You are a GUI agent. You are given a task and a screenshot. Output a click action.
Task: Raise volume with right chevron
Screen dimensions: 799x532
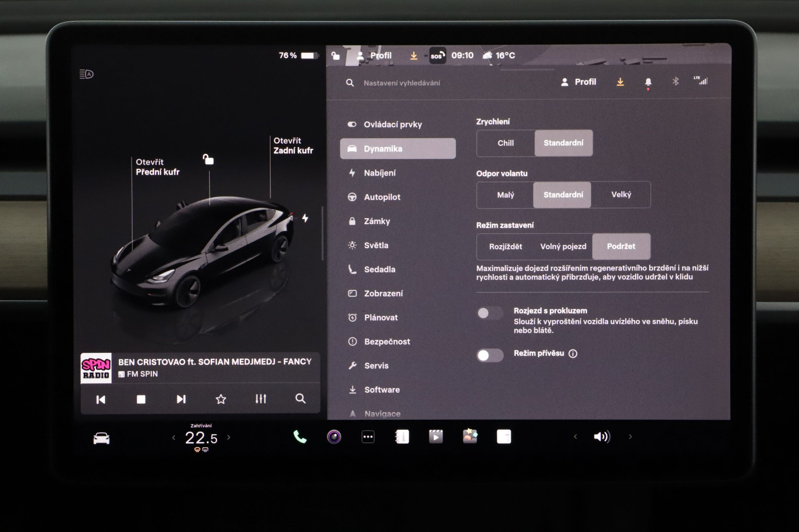[630, 437]
